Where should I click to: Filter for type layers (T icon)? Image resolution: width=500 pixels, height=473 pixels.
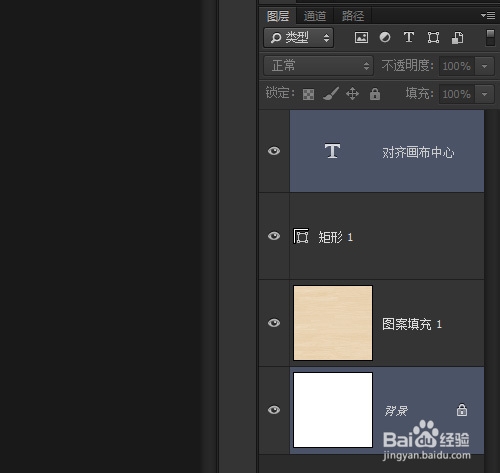[409, 37]
